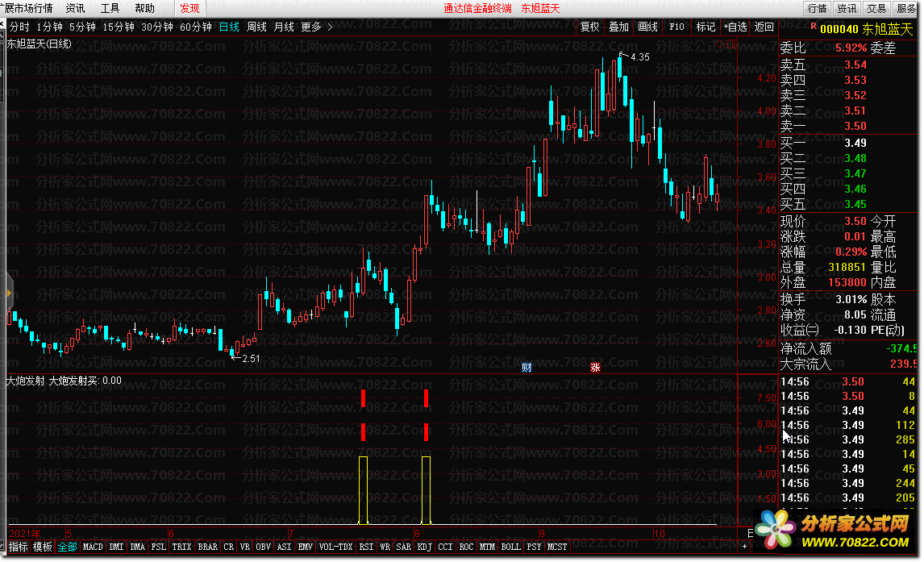
Task: Click the 模板 template tab
Action: [43, 547]
